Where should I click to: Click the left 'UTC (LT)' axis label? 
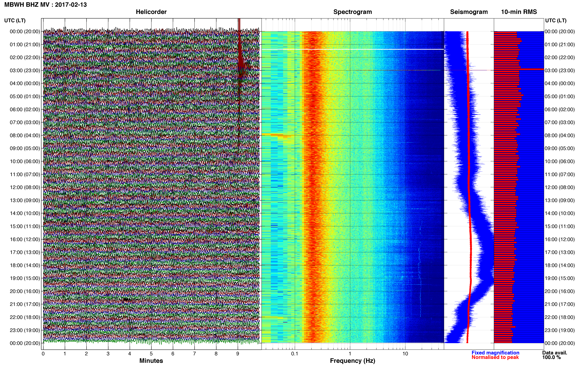click(15, 20)
